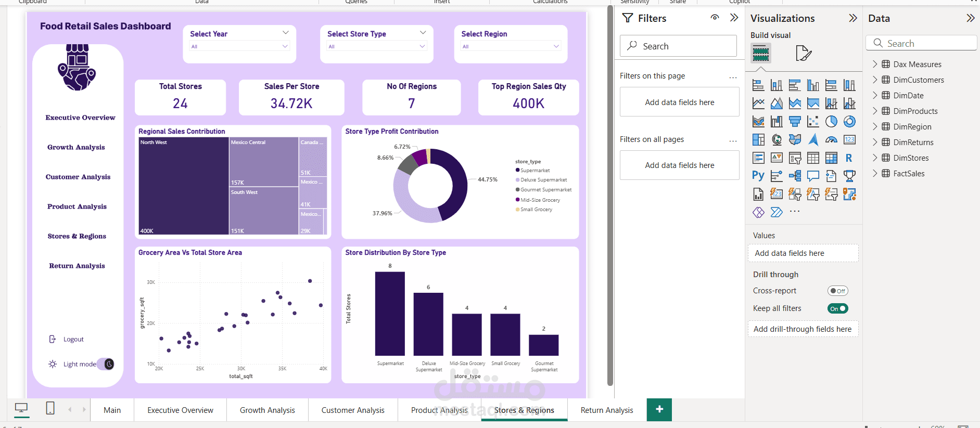Open the Select Store Type dropdown
This screenshot has width=980, height=428.
click(x=377, y=46)
